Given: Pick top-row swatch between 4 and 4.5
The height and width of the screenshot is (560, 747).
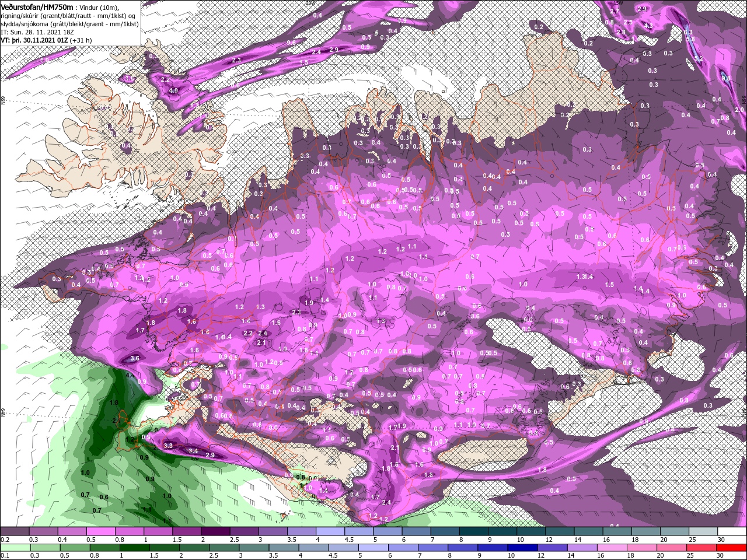Looking at the screenshot, I should pyautogui.click(x=330, y=531).
